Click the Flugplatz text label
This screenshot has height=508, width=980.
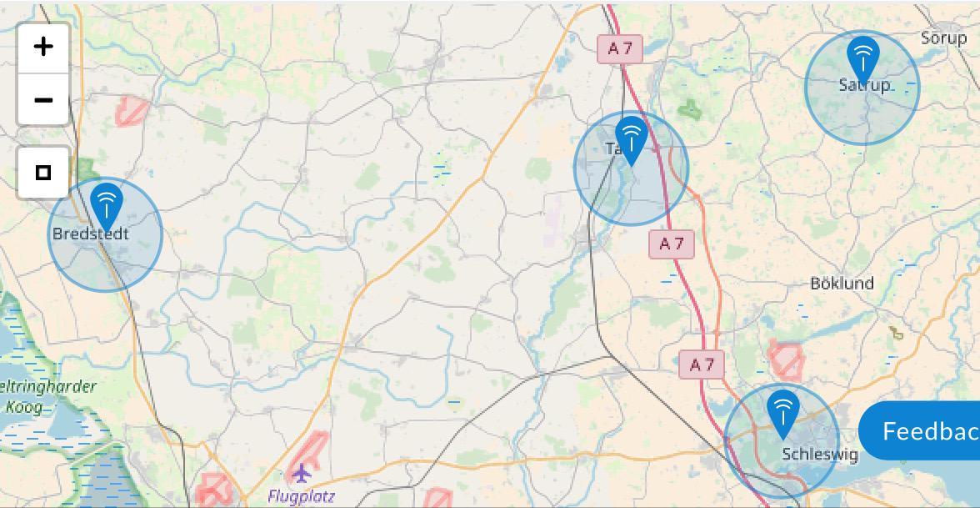[x=302, y=497]
